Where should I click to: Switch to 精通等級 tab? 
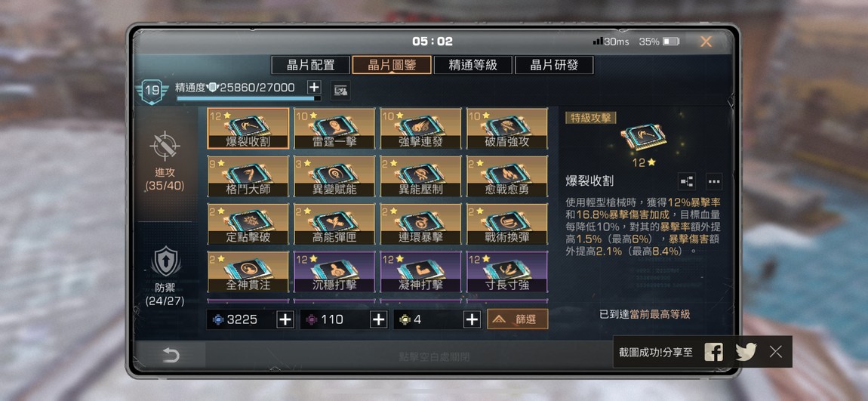[472, 65]
